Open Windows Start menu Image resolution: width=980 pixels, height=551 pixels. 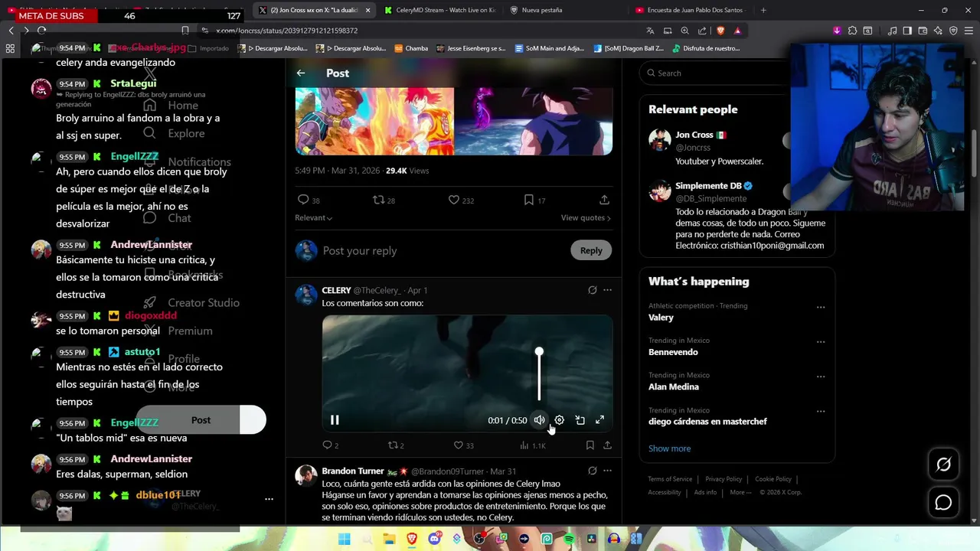(345, 539)
